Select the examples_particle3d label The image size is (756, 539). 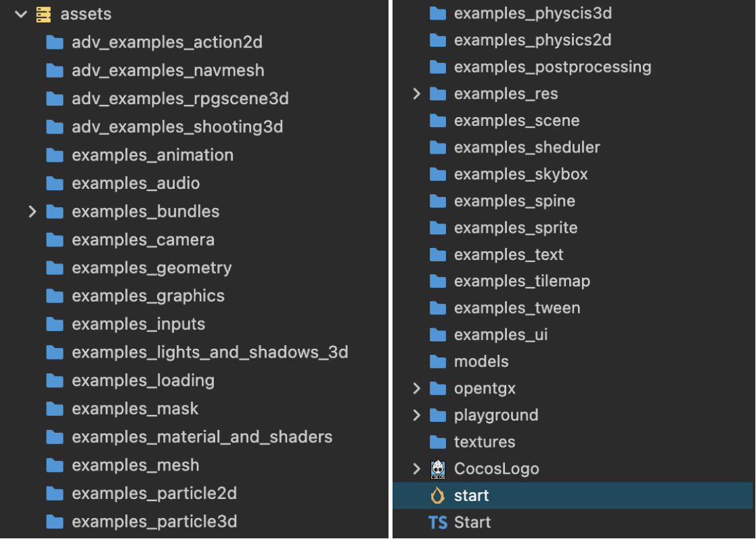tap(154, 522)
